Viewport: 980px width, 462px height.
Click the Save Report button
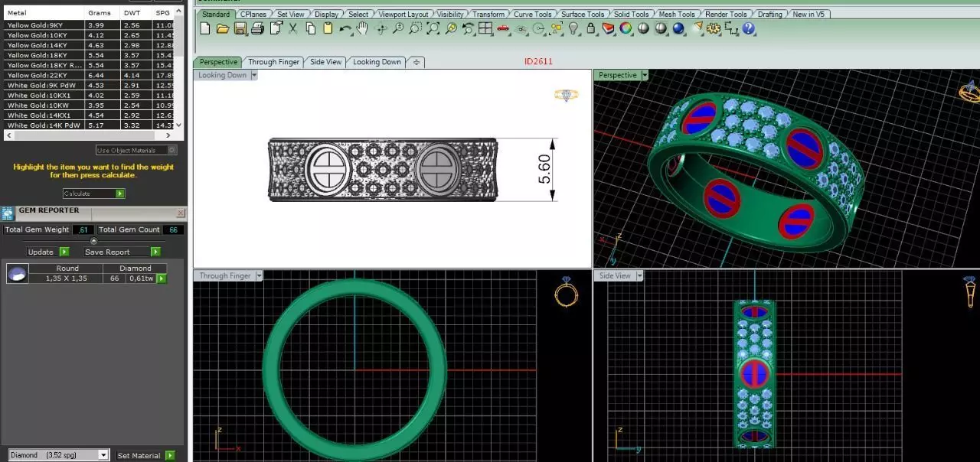click(122, 252)
